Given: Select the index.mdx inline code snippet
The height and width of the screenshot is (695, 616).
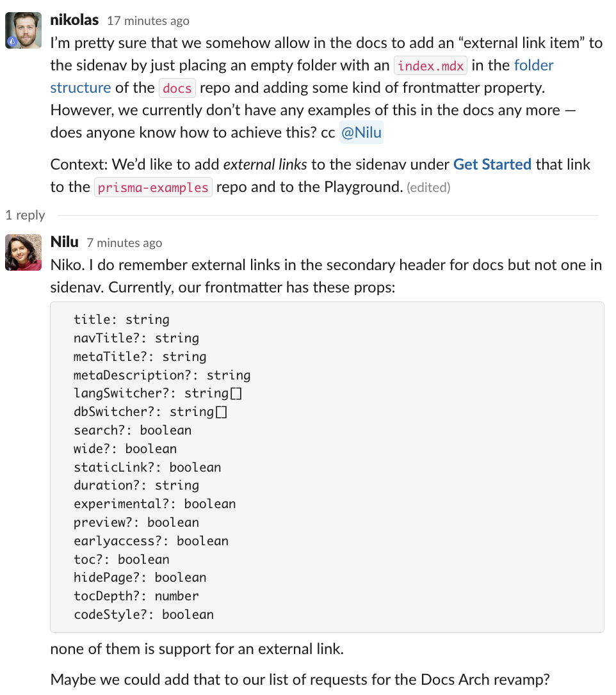Looking at the screenshot, I should click(x=429, y=65).
